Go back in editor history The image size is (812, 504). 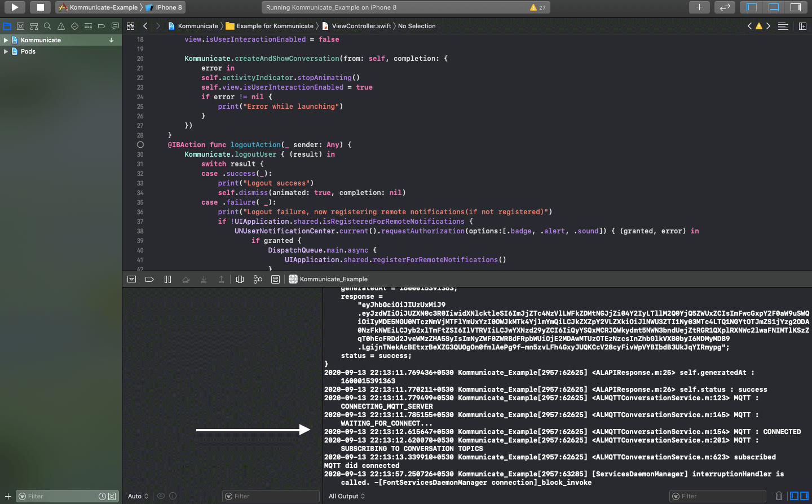[x=145, y=26]
